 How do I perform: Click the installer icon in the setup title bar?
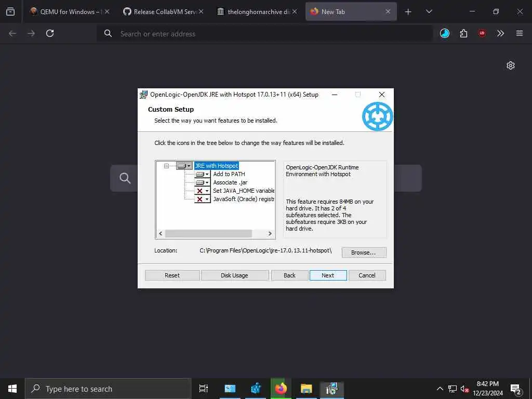(x=144, y=95)
